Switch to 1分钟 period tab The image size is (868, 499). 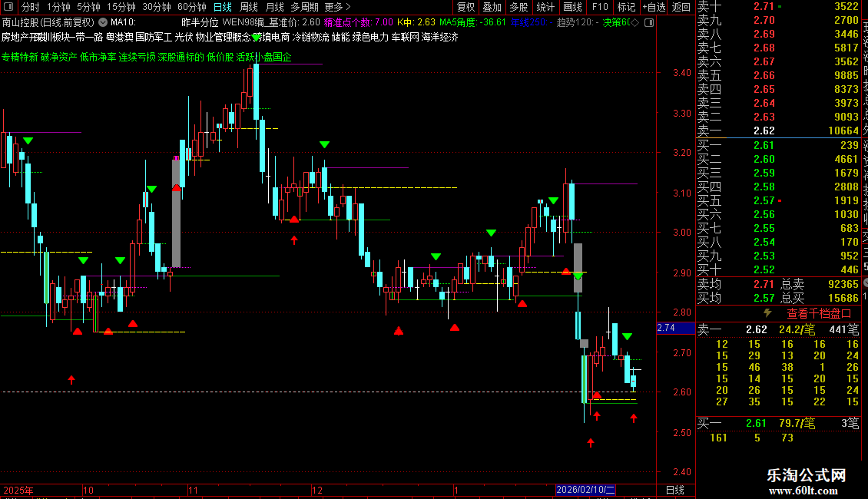tap(58, 7)
